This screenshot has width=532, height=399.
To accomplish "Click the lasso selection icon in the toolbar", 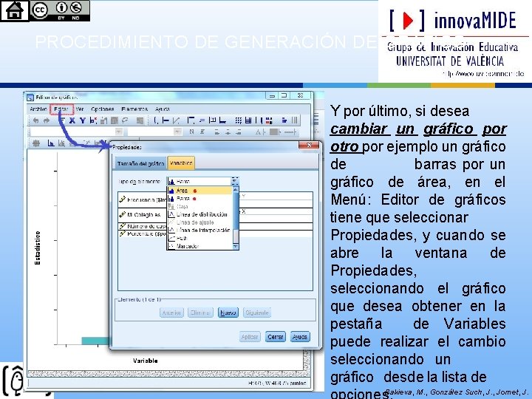I will tap(125, 120).
